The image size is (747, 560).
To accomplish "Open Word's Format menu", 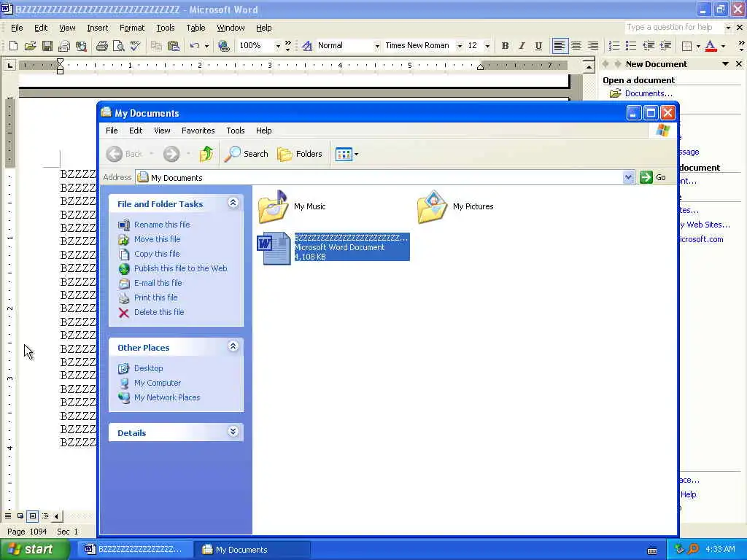I will (132, 28).
